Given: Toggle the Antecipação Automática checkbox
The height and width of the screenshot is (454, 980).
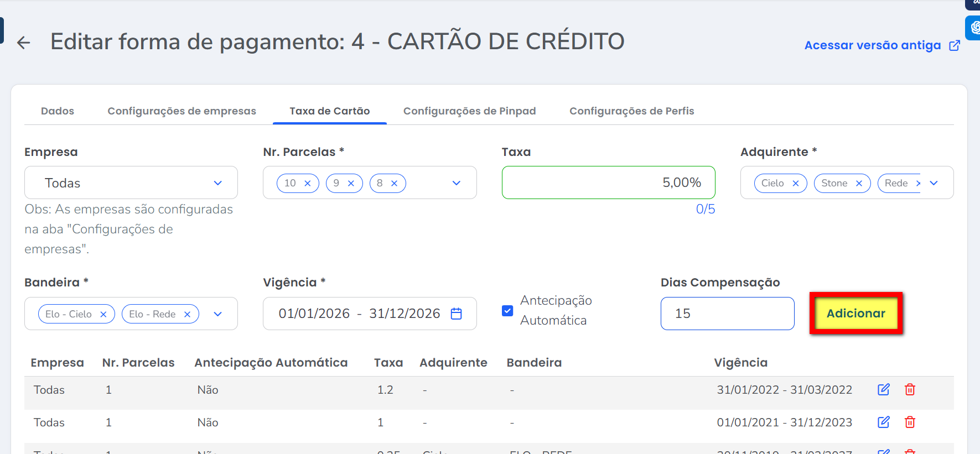Looking at the screenshot, I should pyautogui.click(x=507, y=311).
